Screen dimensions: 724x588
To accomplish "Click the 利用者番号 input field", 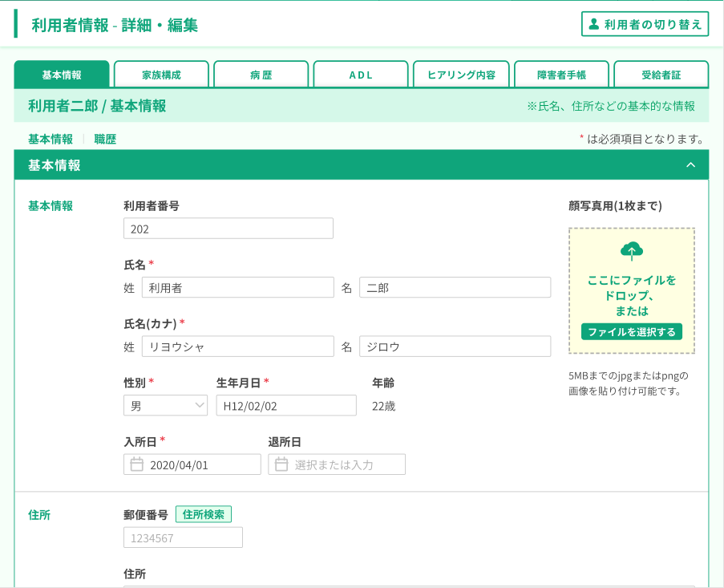I will [229, 229].
